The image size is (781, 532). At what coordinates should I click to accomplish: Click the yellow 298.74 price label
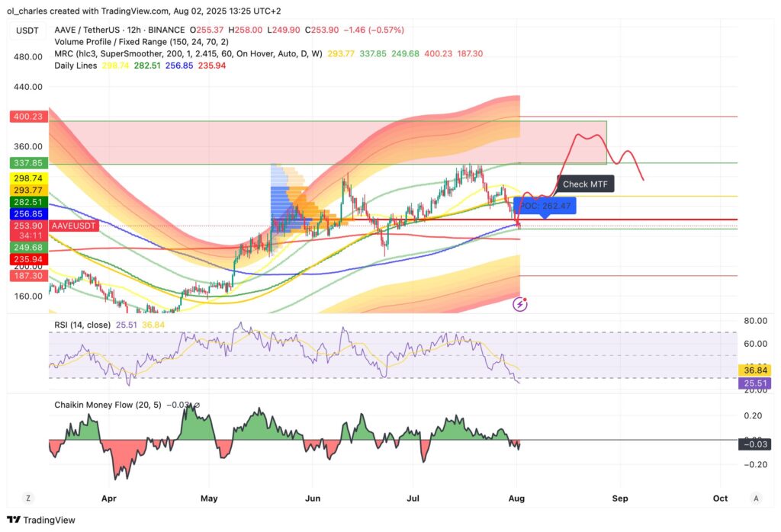[x=28, y=178]
